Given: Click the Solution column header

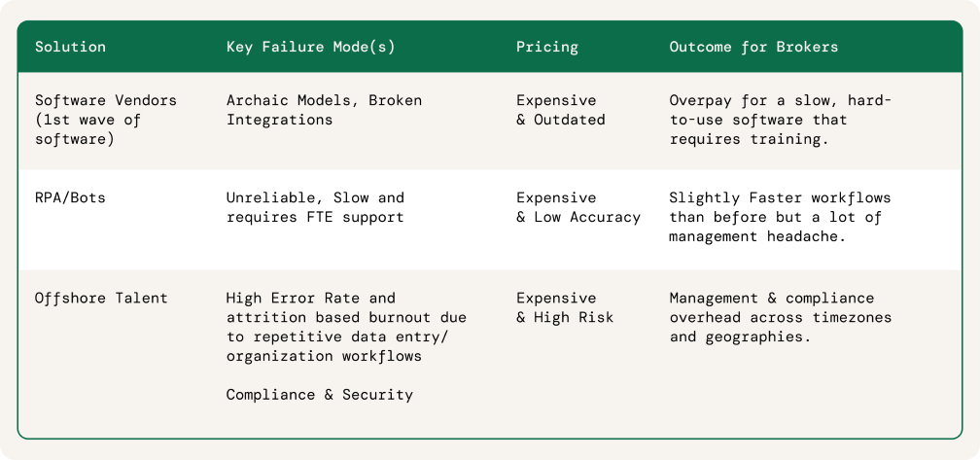Looking at the screenshot, I should (x=70, y=47).
